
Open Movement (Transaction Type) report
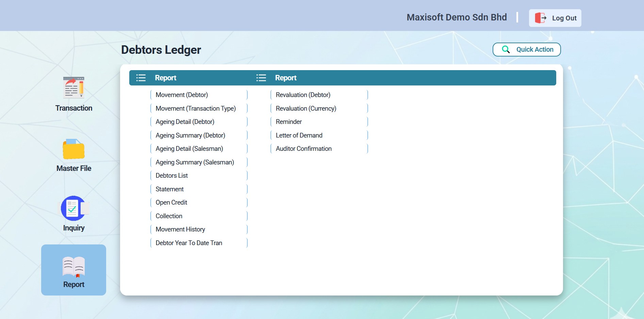[x=199, y=108]
